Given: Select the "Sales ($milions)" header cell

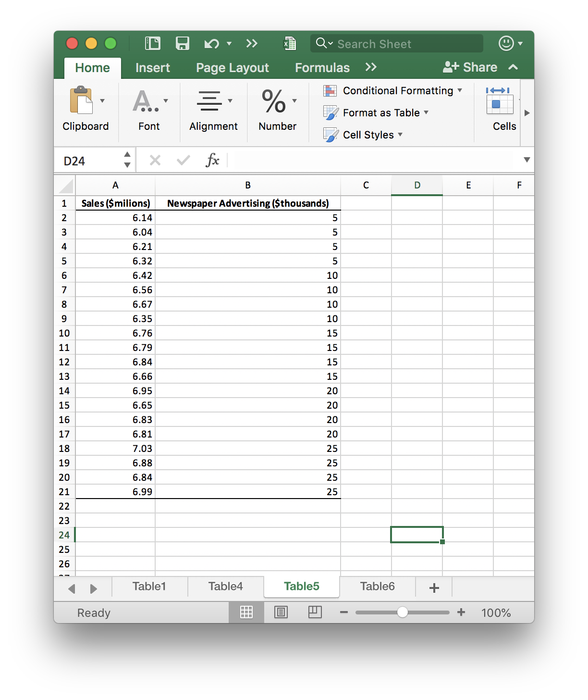Looking at the screenshot, I should click(115, 203).
